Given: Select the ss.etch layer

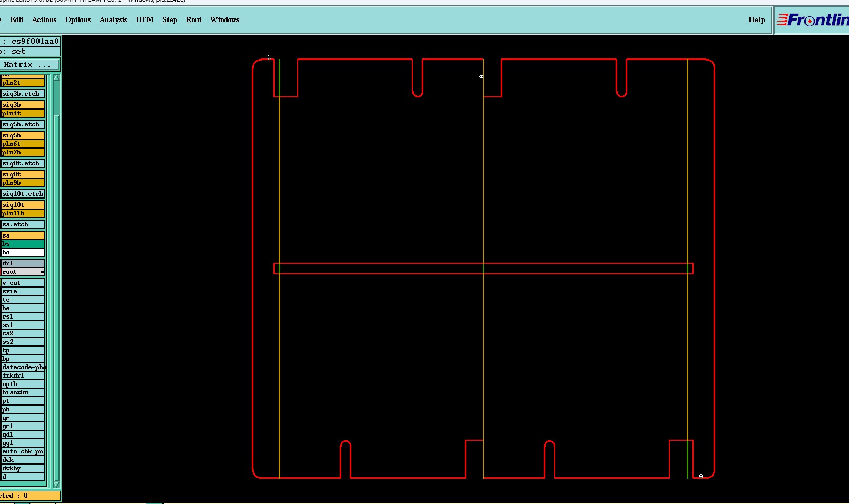Looking at the screenshot, I should (x=23, y=224).
